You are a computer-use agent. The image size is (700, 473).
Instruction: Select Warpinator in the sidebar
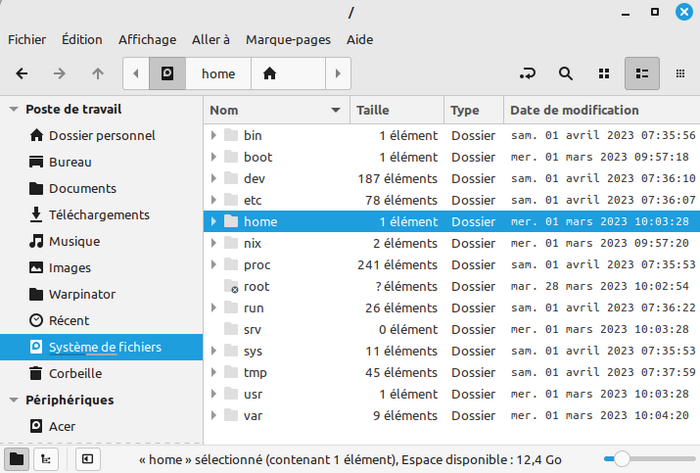pos(82,294)
